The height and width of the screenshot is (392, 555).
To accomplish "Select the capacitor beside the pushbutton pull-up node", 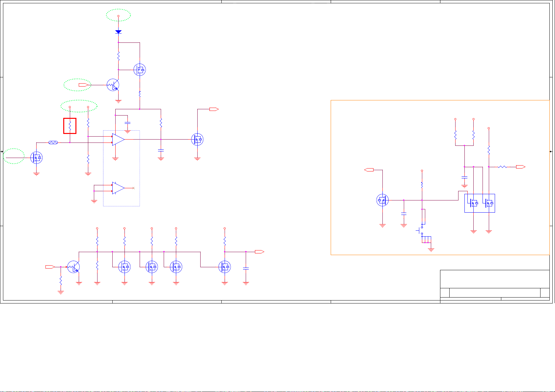I will (x=404, y=214).
